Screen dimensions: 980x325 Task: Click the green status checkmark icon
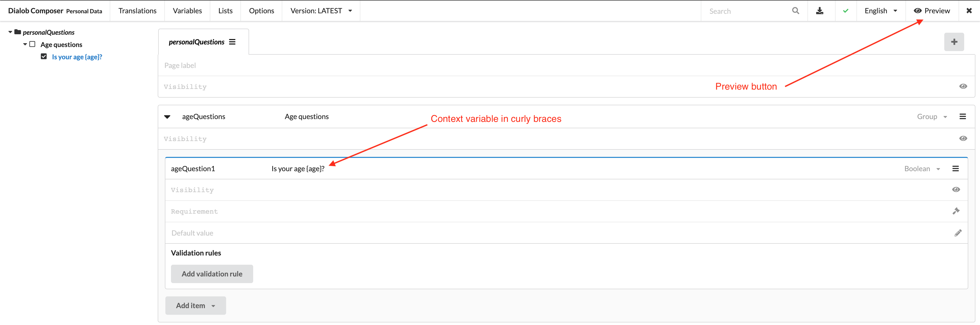(846, 11)
